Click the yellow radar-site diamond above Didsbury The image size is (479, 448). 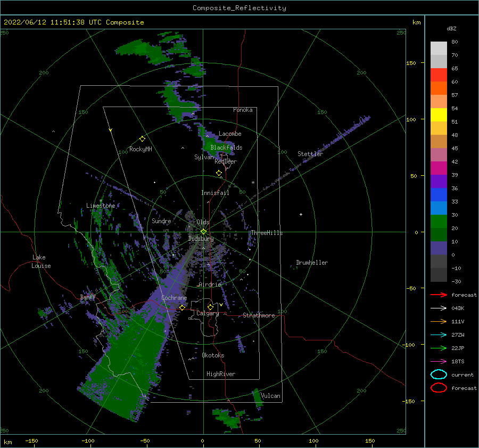(x=203, y=232)
